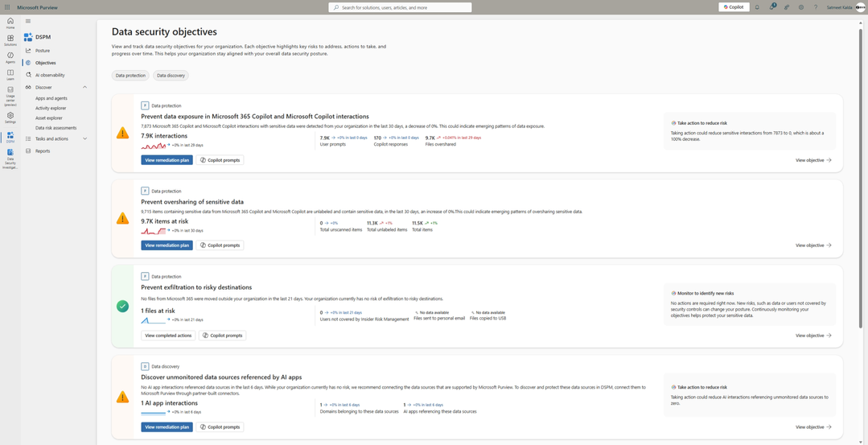This screenshot has height=445, width=868.
Task: Filter by Data protection chip
Action: [130, 76]
